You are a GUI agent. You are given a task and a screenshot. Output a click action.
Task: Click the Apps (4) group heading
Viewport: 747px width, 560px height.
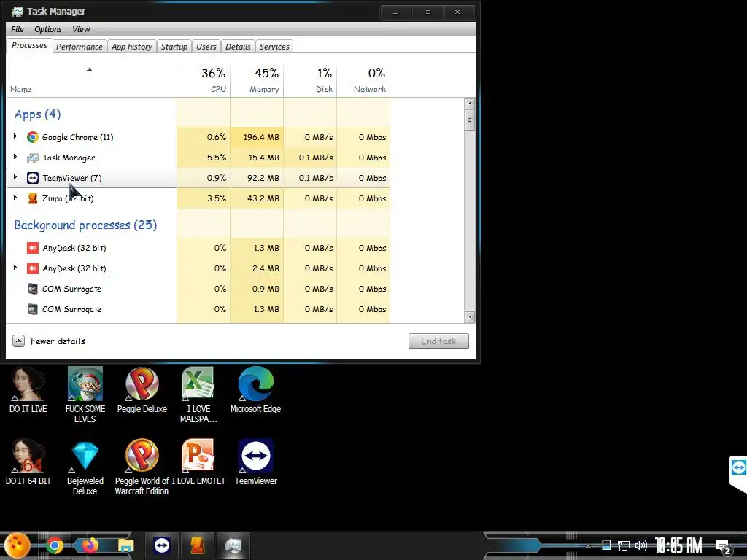[x=38, y=114]
